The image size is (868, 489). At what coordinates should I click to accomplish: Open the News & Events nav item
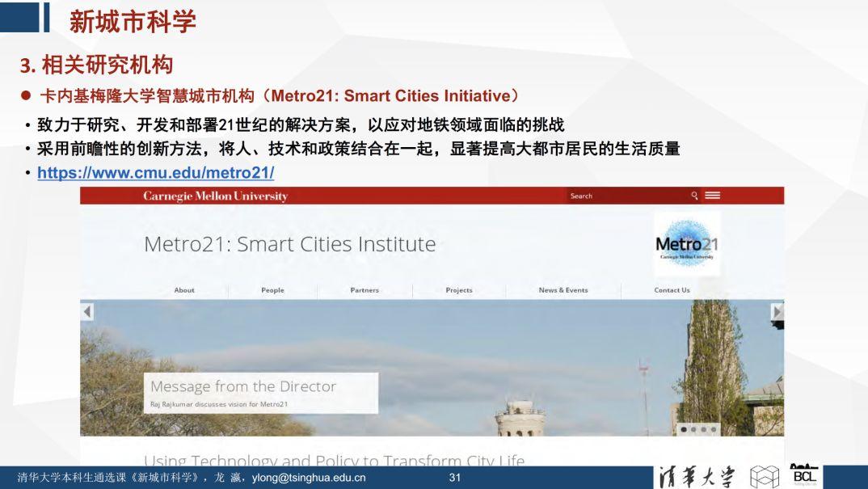coord(563,290)
